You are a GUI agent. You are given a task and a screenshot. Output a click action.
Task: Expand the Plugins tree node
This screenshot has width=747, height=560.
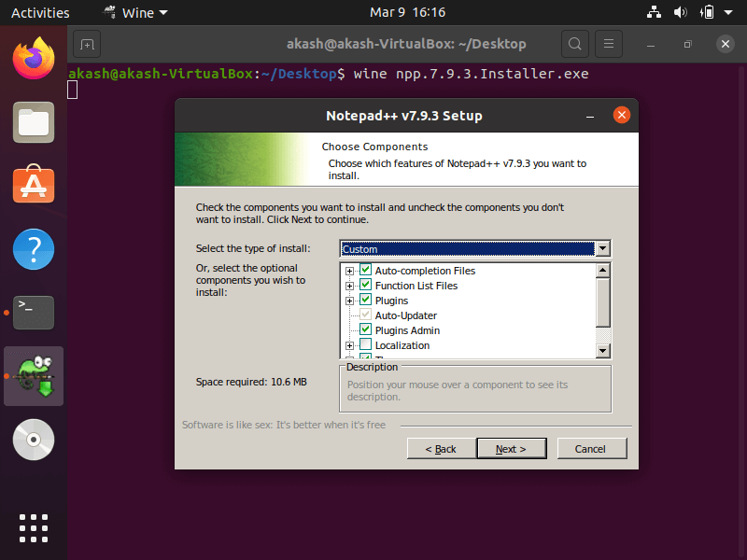[x=349, y=301]
